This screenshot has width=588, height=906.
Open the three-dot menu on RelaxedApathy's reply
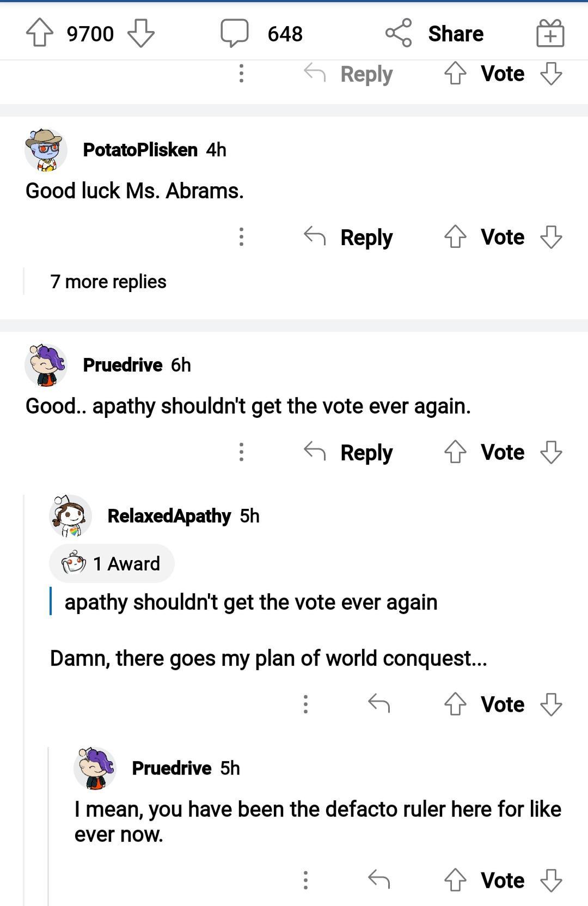[x=305, y=704]
